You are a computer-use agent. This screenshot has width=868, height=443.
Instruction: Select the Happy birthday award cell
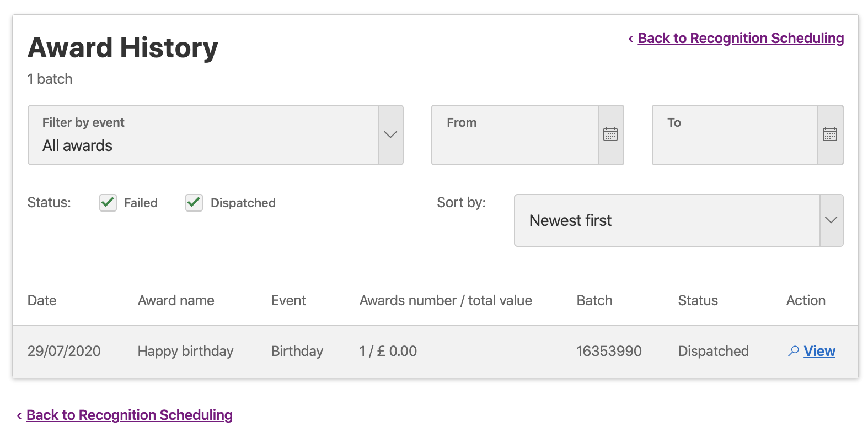pos(185,351)
